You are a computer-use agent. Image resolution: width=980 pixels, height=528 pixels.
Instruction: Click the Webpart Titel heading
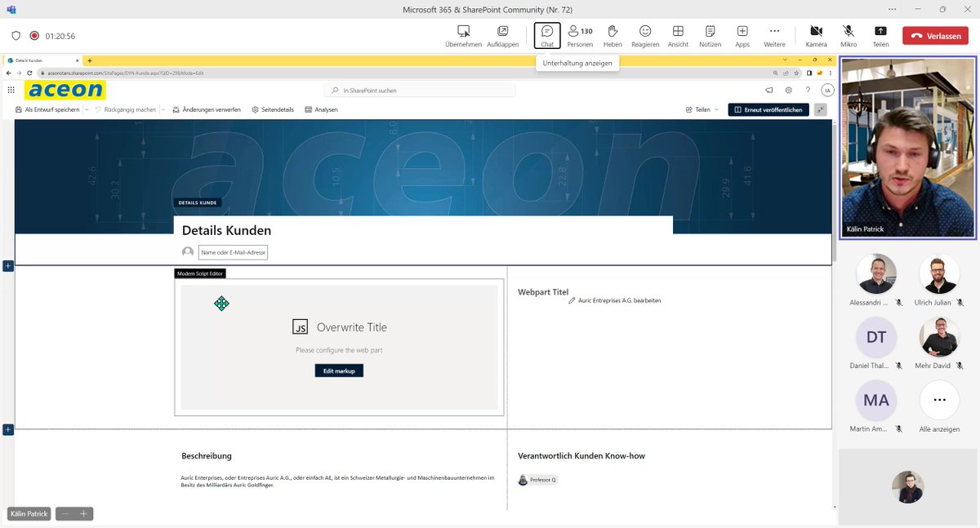543,291
